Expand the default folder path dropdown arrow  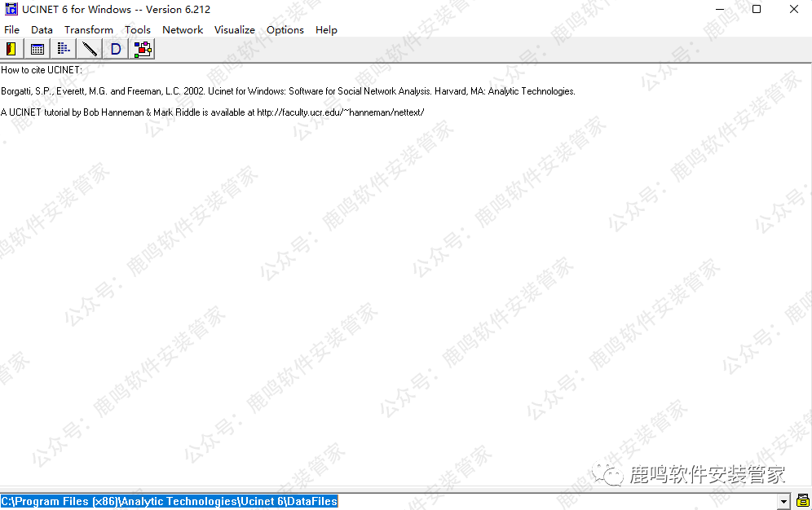tap(783, 501)
